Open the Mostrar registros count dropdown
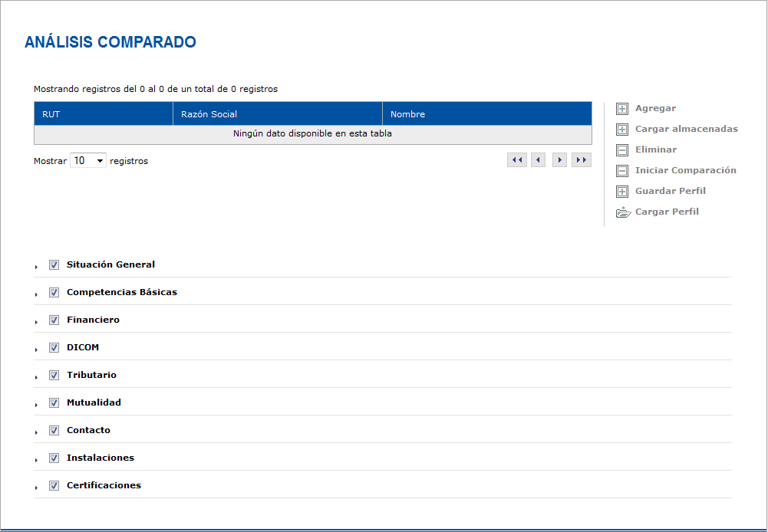This screenshot has width=768, height=532. coord(88,160)
